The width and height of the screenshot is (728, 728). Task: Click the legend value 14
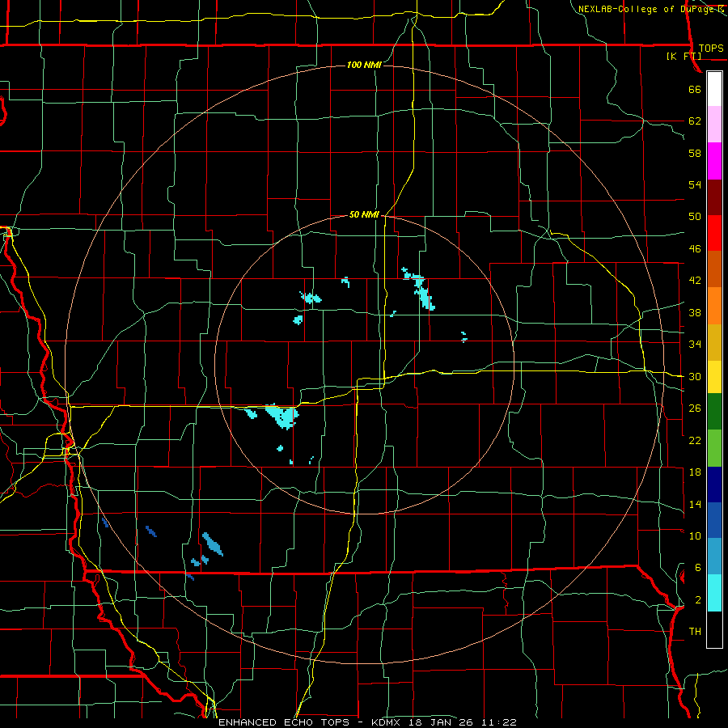click(x=695, y=505)
